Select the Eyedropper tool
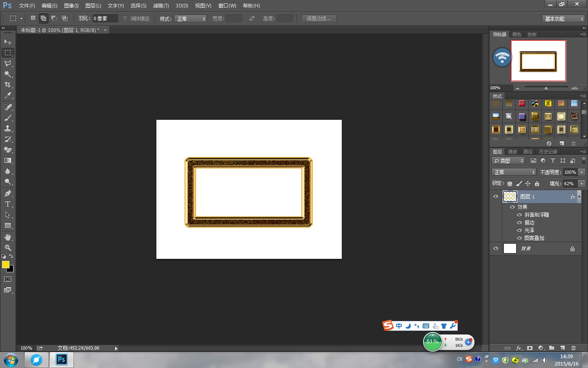Viewport: 588px width, 368px height. click(8, 96)
